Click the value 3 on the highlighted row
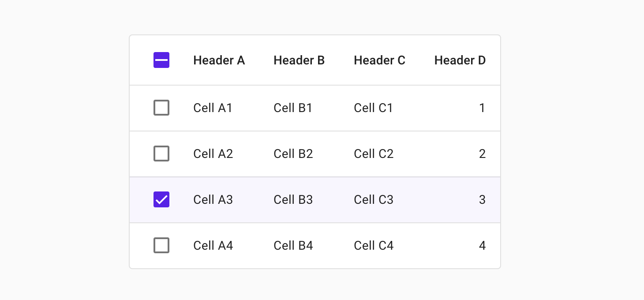Screen dimensions: 644x300 coord(483,199)
